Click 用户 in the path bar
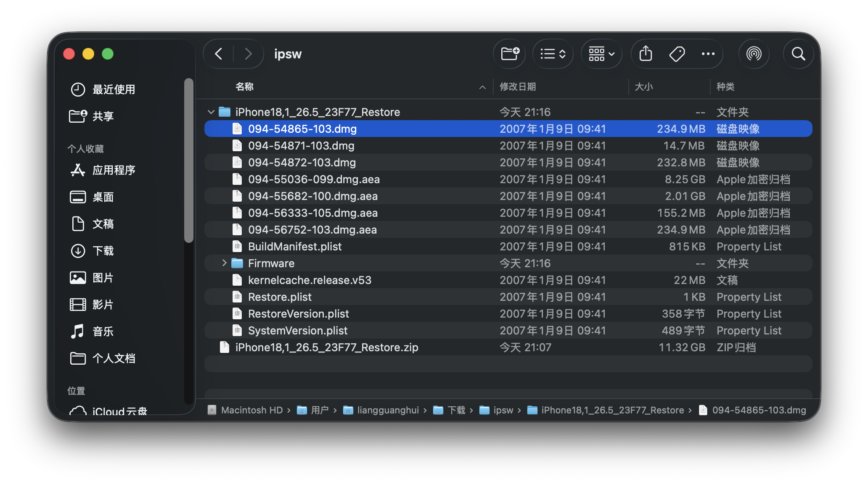This screenshot has width=868, height=484. [313, 410]
